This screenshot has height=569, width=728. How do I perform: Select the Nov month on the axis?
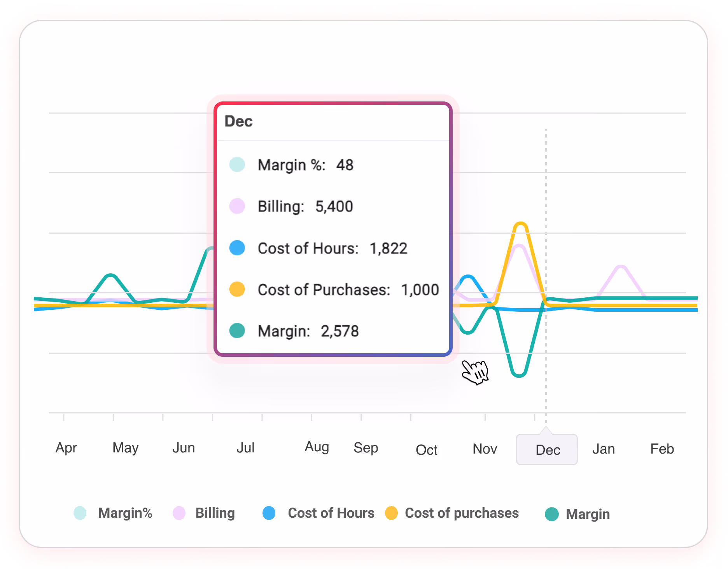485,449
